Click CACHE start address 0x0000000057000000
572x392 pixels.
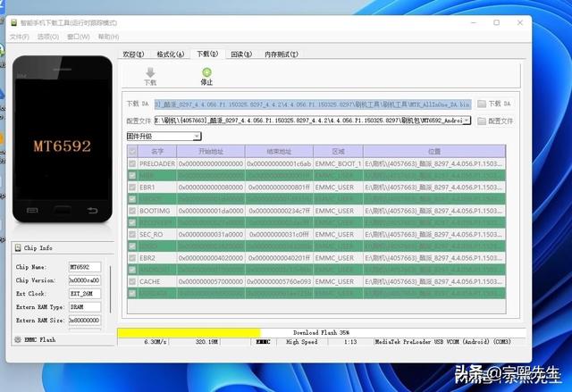click(x=211, y=281)
